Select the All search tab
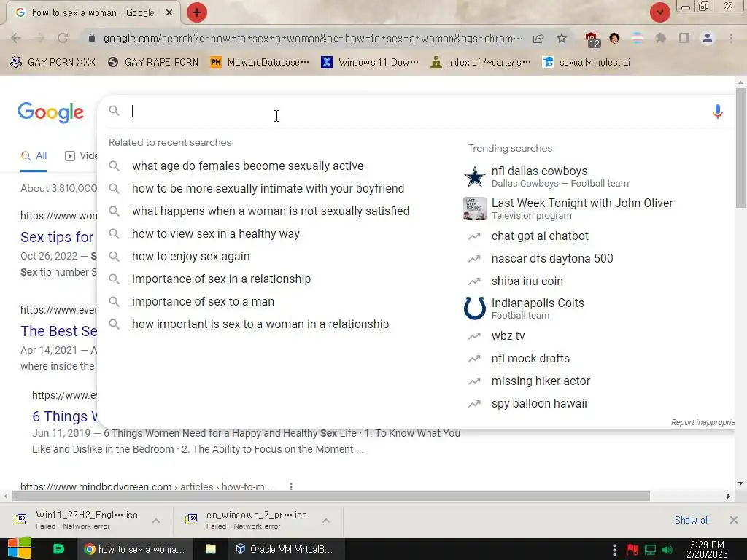This screenshot has height=560, width=747. 34,156
